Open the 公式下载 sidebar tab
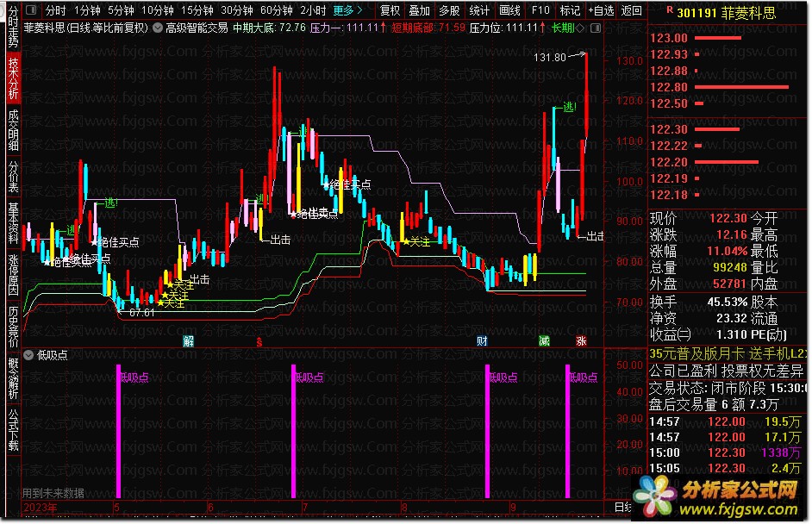Image resolution: width=812 pixels, height=524 pixels. pos(13,431)
